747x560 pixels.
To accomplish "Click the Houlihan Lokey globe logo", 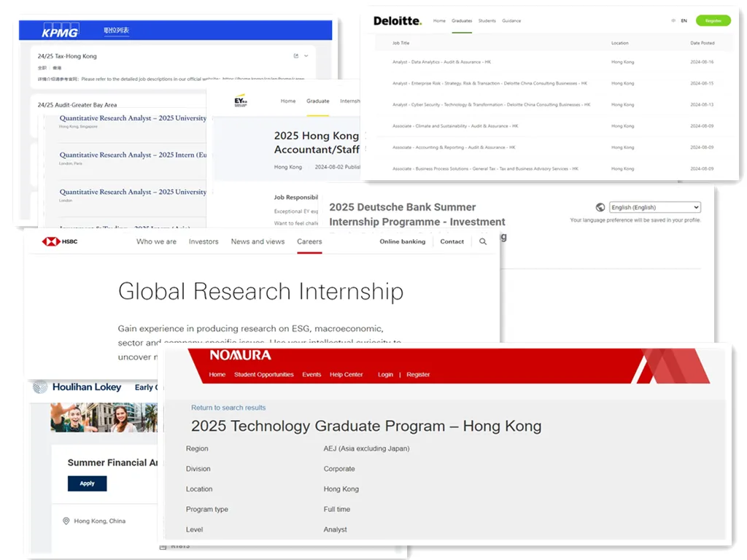I will [x=40, y=387].
